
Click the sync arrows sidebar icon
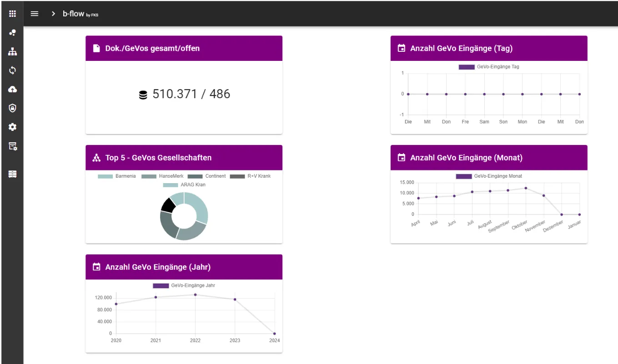point(12,70)
